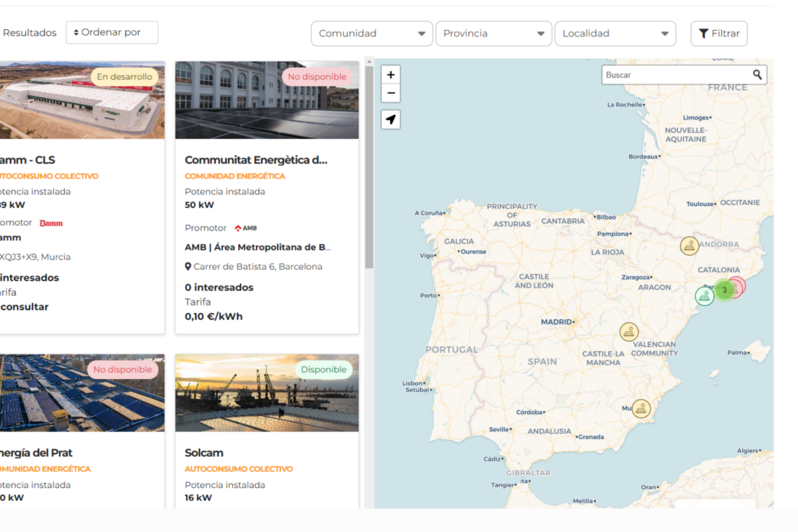Select the green cluster marker labeled 3

click(x=725, y=291)
